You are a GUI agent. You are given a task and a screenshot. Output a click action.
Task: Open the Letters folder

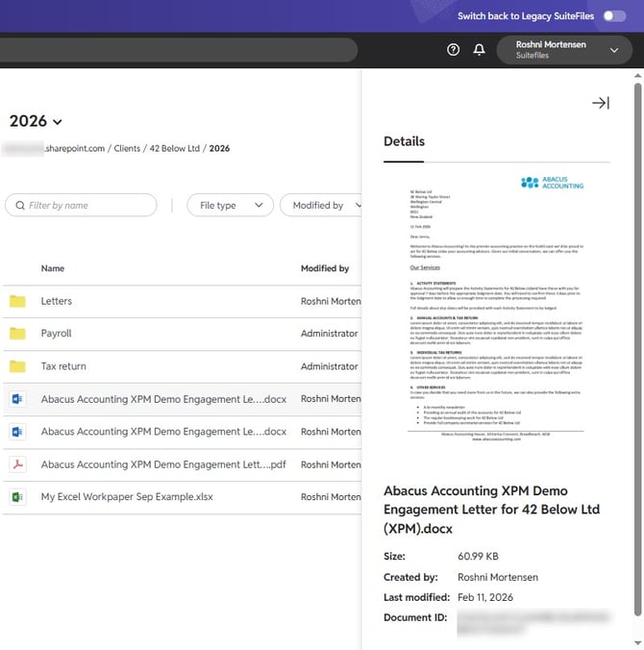[x=57, y=301]
